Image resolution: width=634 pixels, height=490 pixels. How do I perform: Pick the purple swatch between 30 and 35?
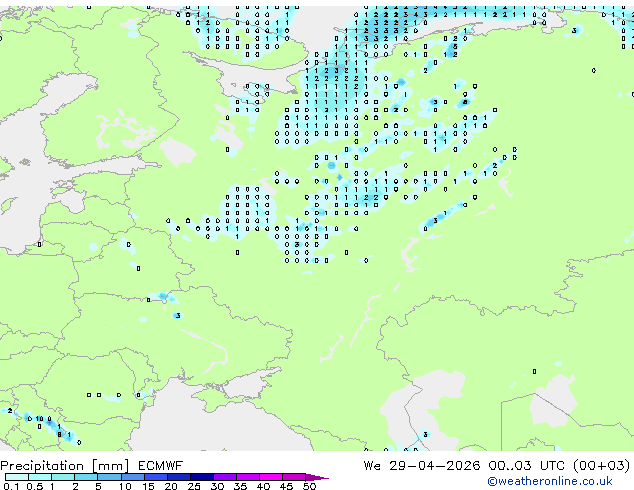(224, 477)
